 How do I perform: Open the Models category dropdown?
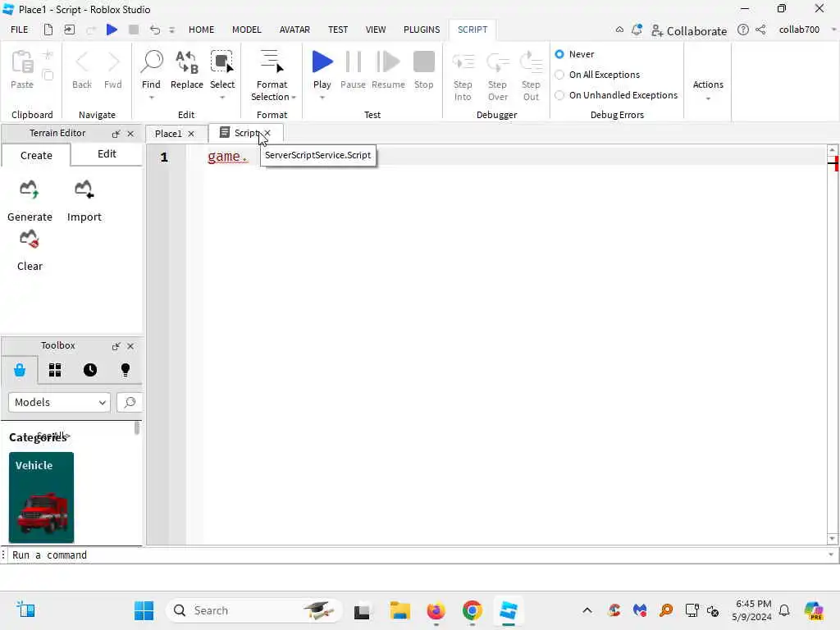[59, 402]
